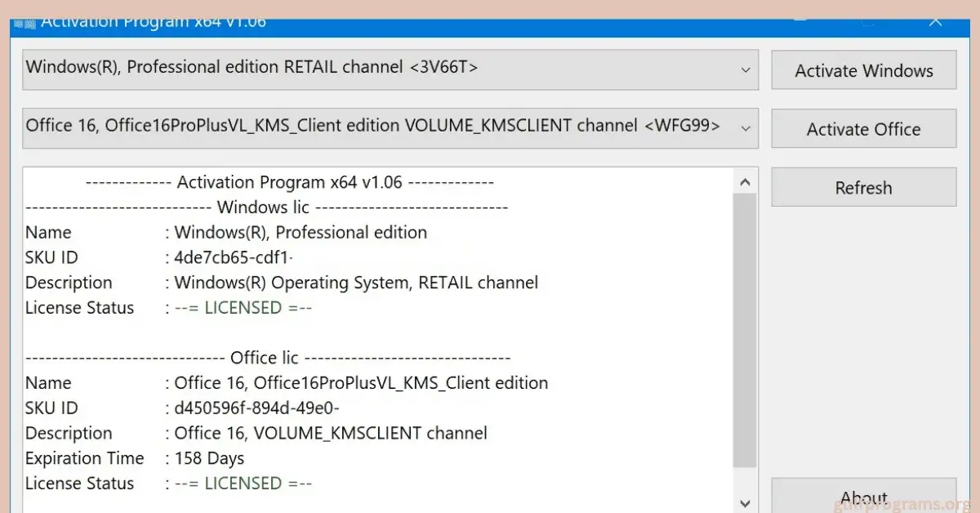
Task: Close the Activation Program window
Action: point(935,22)
